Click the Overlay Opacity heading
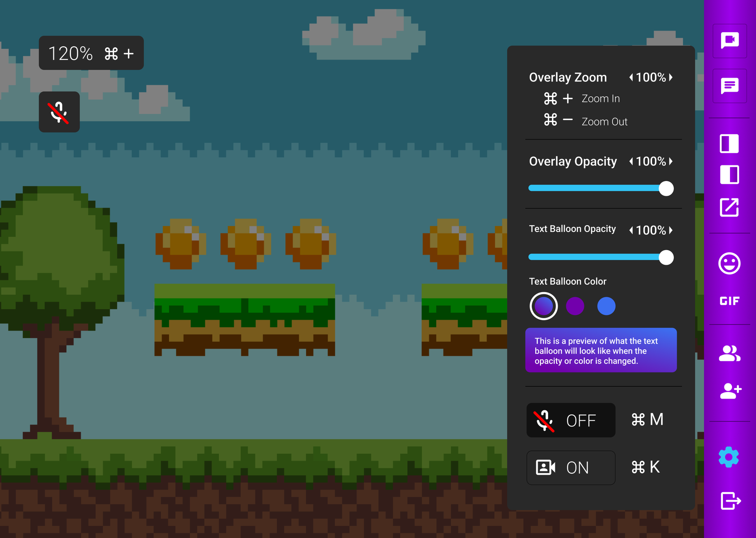756x538 pixels. [x=573, y=162]
